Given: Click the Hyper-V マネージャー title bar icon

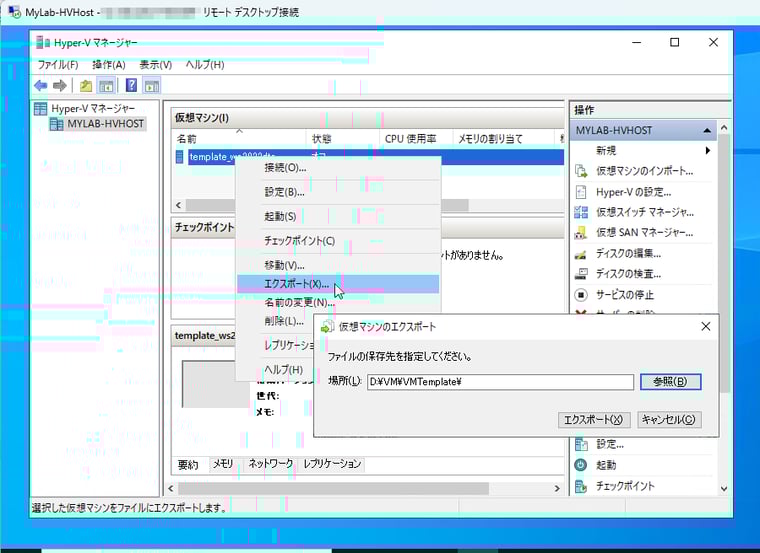Looking at the screenshot, I should [x=43, y=43].
